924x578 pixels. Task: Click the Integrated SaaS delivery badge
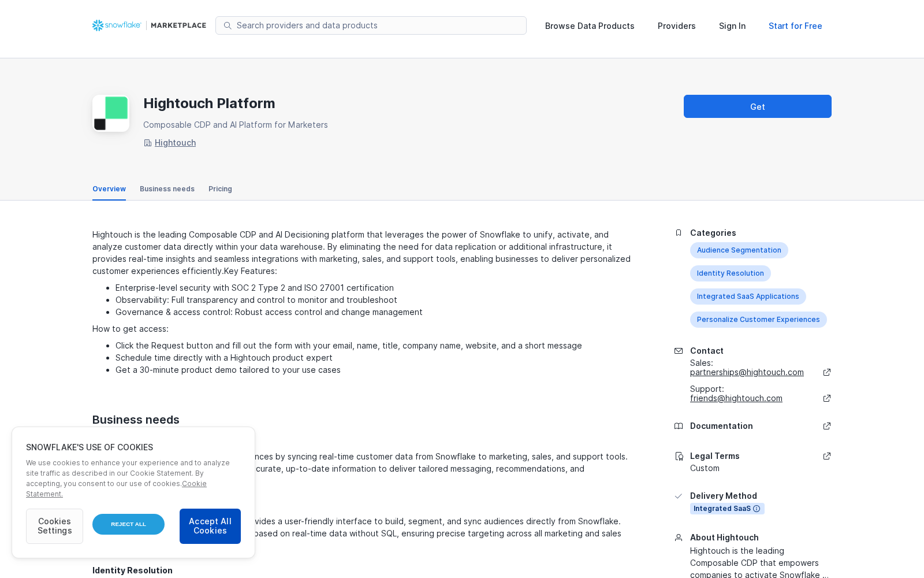[x=727, y=509]
